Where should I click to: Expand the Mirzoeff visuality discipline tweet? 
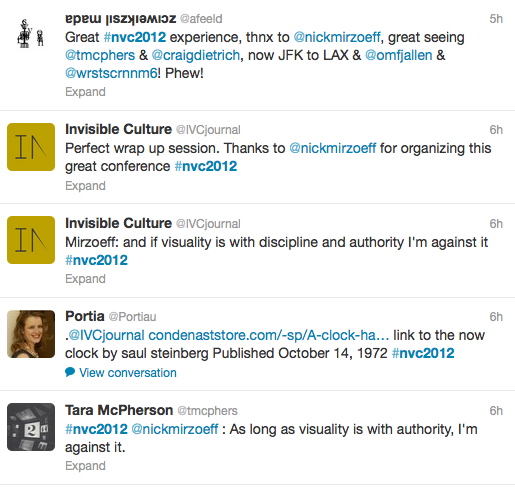85,279
